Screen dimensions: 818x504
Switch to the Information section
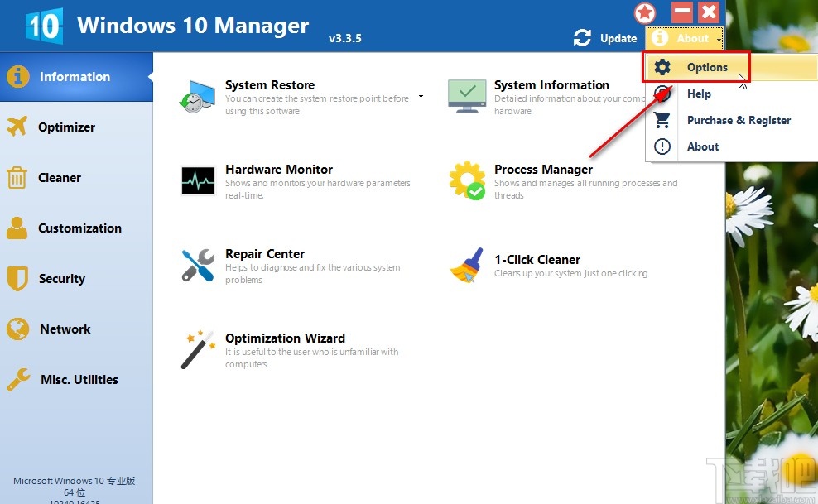coord(75,76)
